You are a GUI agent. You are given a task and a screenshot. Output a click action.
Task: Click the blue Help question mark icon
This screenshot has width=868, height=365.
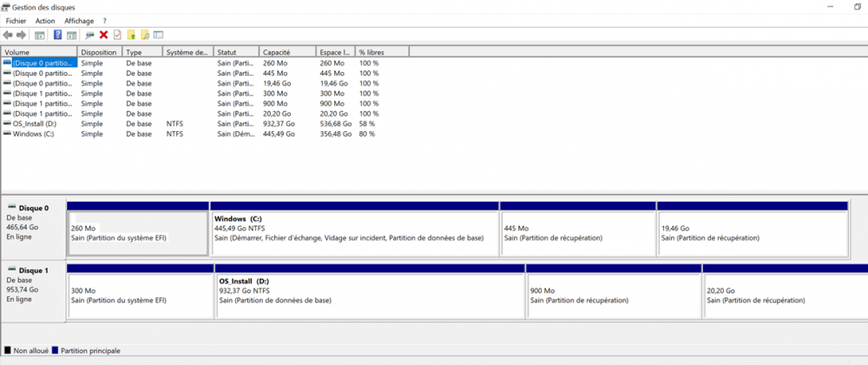point(58,35)
